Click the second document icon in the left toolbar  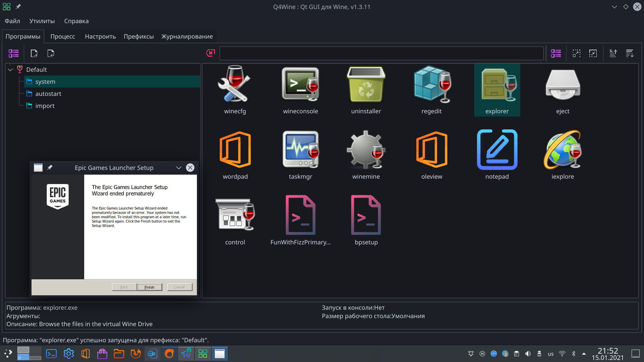(x=51, y=53)
